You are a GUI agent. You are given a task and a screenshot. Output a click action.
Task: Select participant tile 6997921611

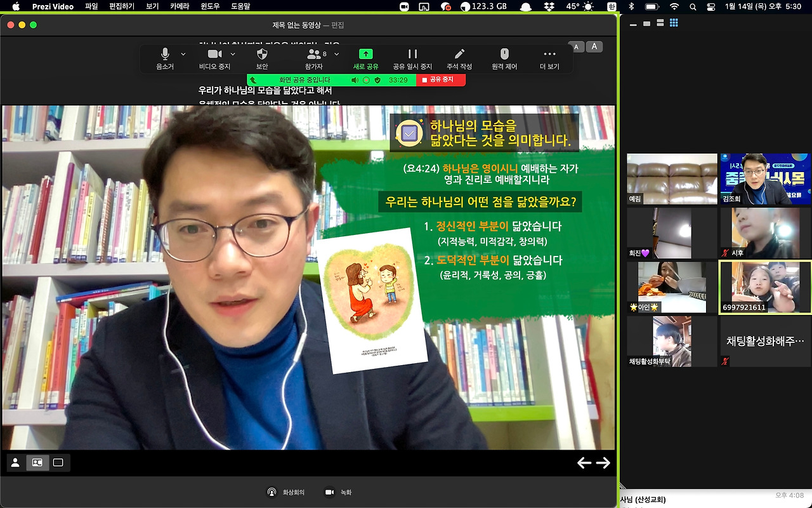pyautogui.click(x=765, y=287)
